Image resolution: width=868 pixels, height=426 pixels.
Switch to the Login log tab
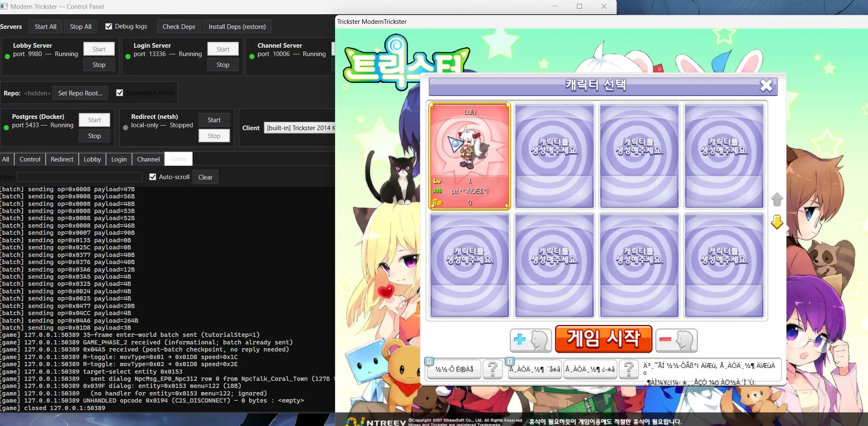[119, 159]
